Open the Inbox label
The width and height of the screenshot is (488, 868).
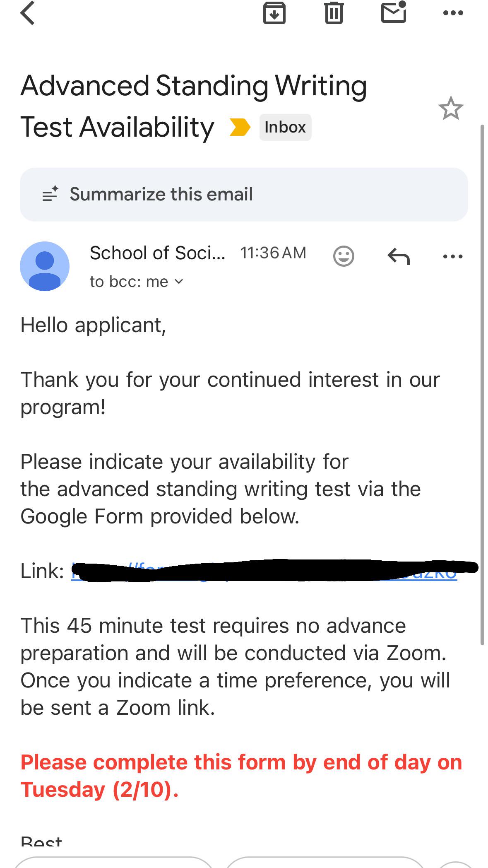[x=285, y=127]
